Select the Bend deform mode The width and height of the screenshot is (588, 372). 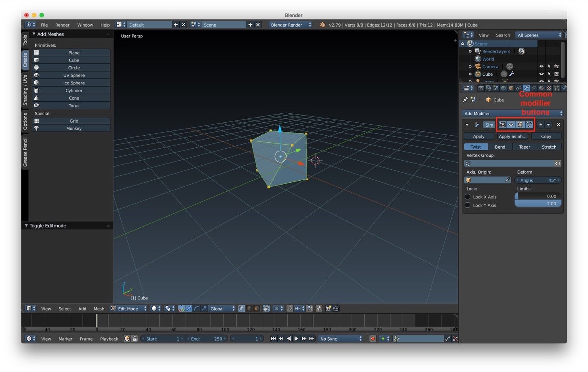(500, 147)
